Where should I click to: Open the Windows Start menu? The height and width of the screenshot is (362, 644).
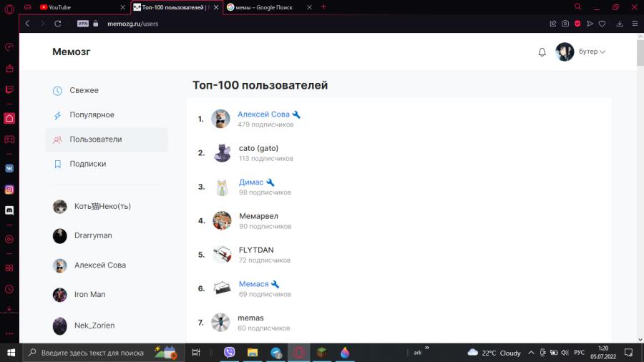tap(11, 353)
